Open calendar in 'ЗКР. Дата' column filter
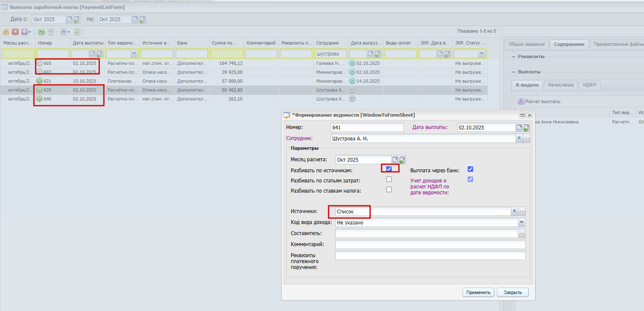 point(440,53)
